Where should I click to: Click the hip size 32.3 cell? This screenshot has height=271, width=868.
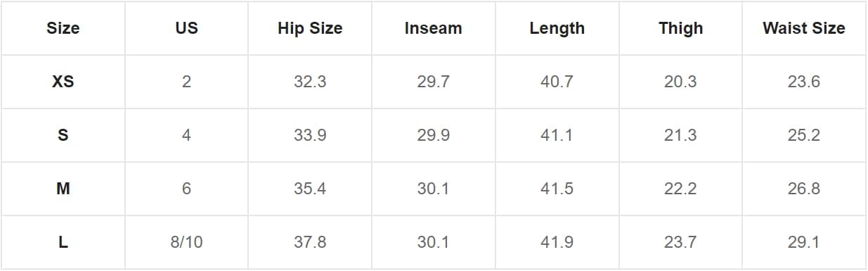[x=310, y=82]
